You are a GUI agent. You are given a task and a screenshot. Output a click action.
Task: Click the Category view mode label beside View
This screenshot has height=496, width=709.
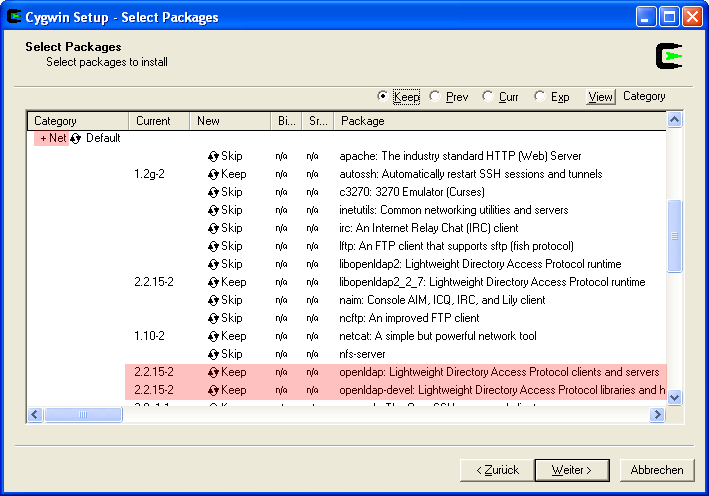[644, 96]
